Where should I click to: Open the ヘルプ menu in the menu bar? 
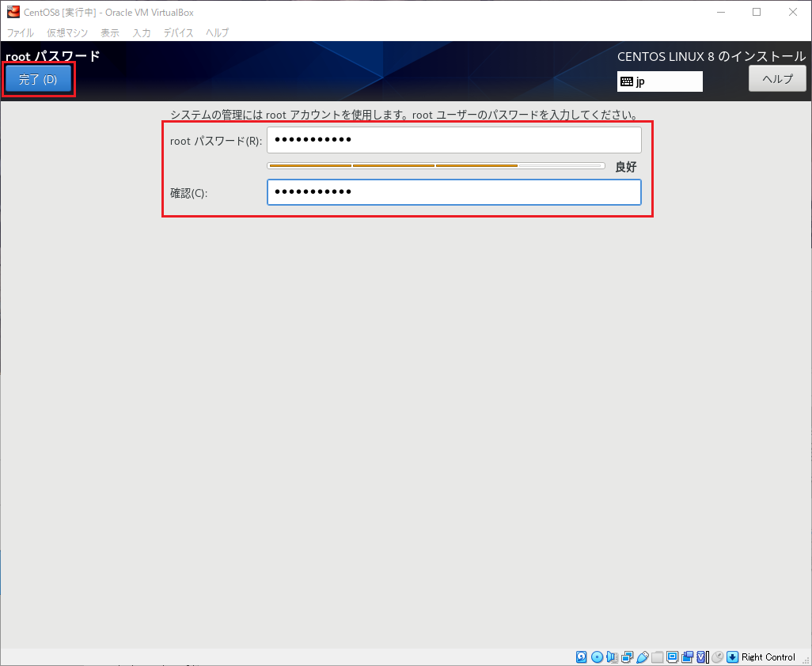point(217,32)
